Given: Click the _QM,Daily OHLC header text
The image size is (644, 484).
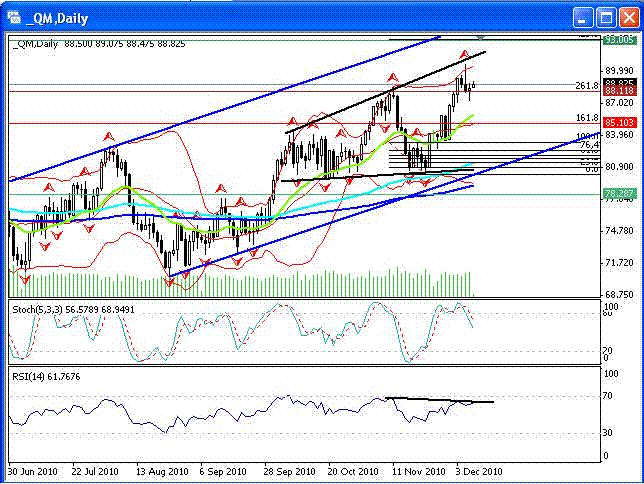Looking at the screenshot, I should (99, 44).
